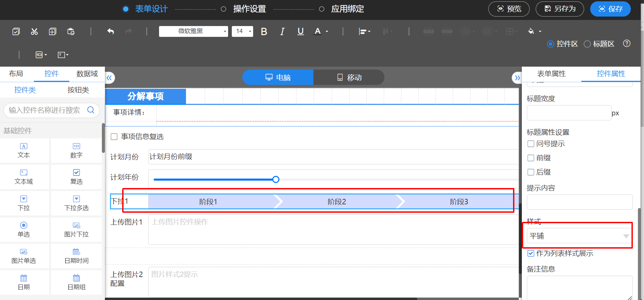Viewport: 644px width, 300px height.
Task: Add the 数字 number control
Action: (76, 151)
